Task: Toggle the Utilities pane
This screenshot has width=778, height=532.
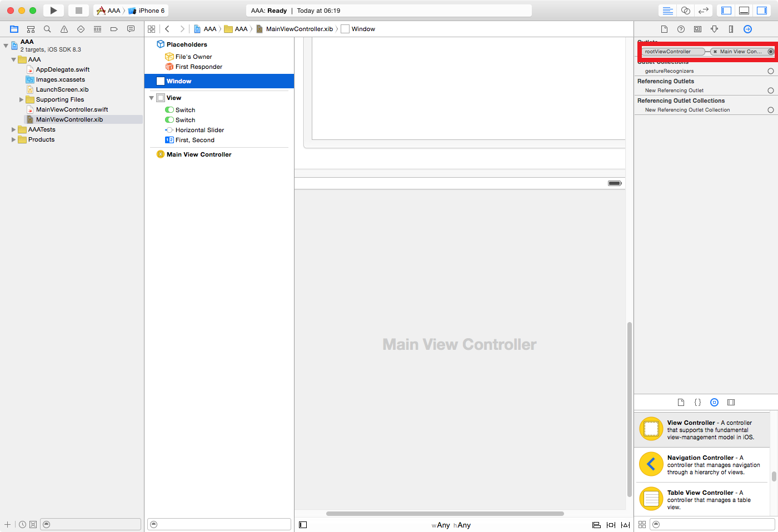Action: click(x=762, y=11)
